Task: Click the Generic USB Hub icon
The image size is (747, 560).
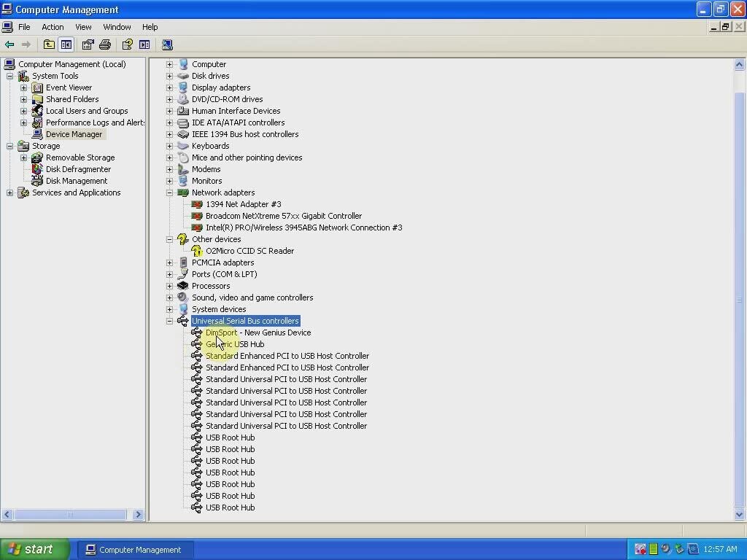Action: click(196, 344)
